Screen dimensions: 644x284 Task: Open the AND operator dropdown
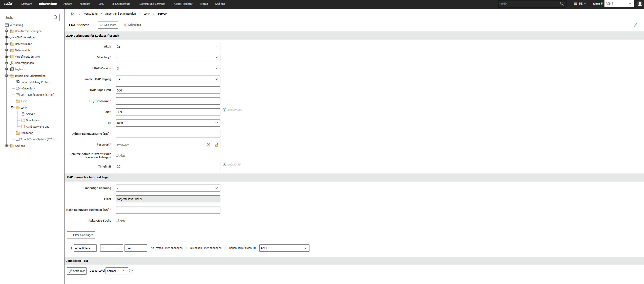tap(284, 248)
